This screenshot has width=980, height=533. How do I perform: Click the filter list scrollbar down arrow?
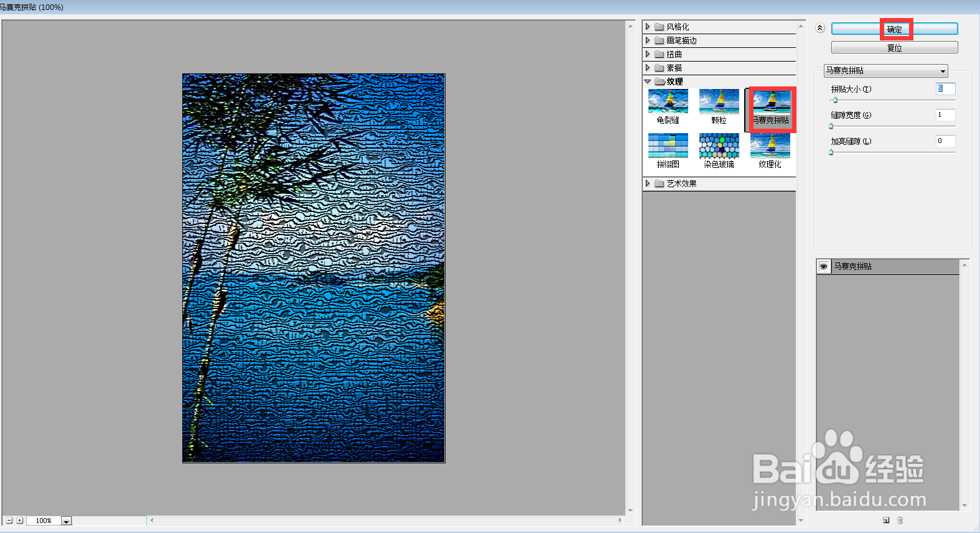click(x=801, y=521)
